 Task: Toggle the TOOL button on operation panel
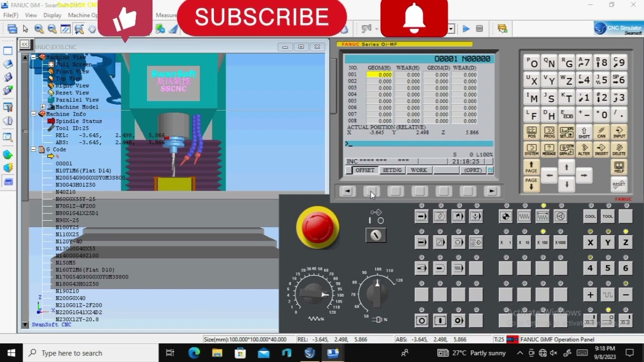(608, 216)
